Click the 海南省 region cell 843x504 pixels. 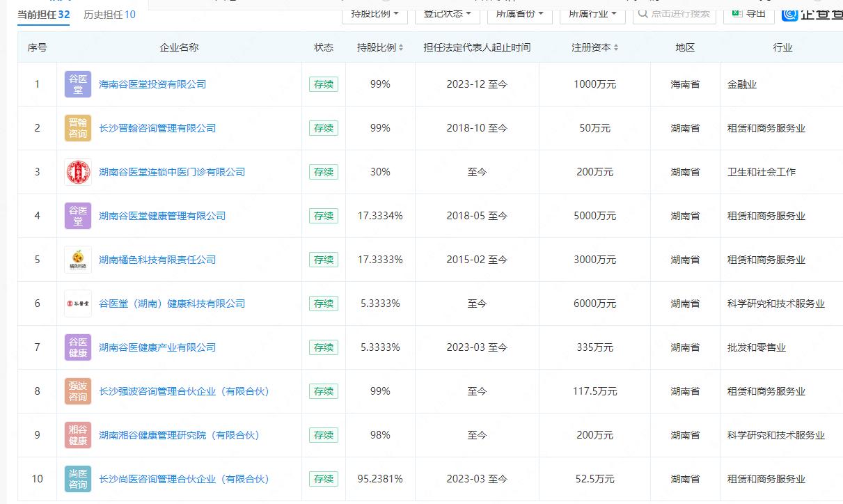pyautogui.click(x=685, y=84)
